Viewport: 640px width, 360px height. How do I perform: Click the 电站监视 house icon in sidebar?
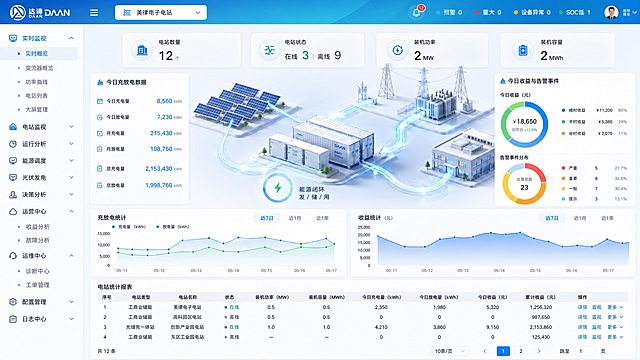coord(13,127)
